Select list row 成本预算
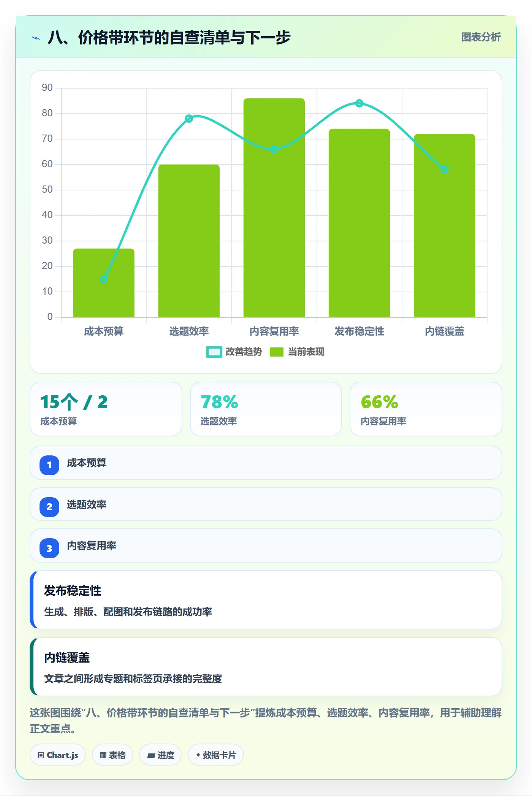Screen dimensions: 532x796 [x=266, y=463]
